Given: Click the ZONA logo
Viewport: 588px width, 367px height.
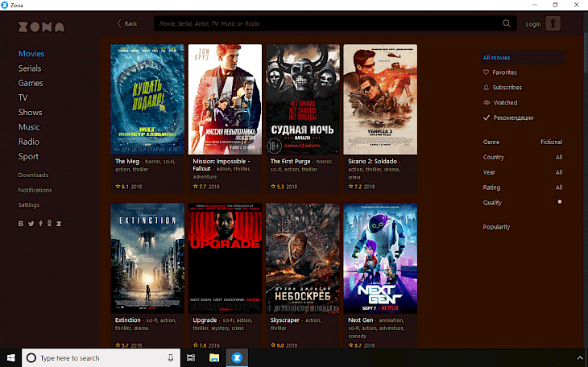Looking at the screenshot, I should [x=41, y=27].
